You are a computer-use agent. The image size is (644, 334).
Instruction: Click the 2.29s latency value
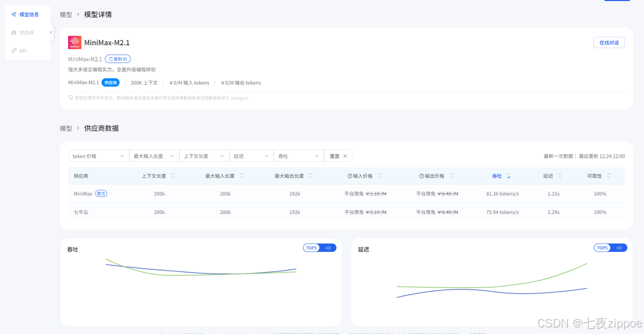coord(553,213)
